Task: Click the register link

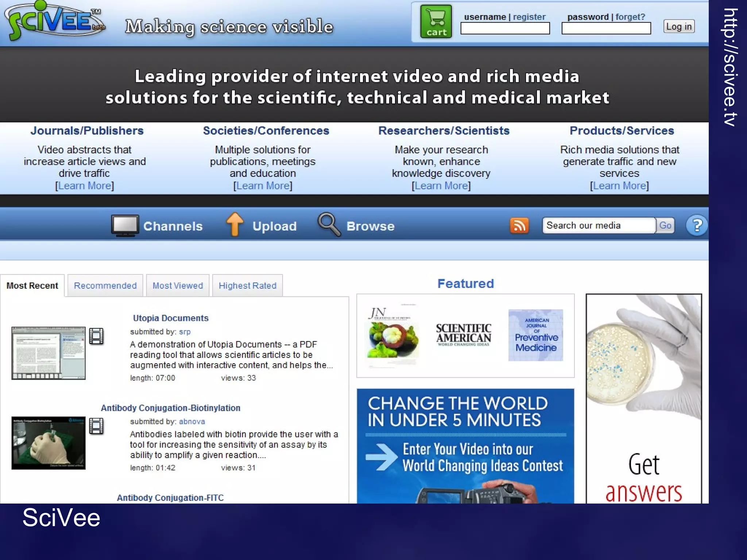Action: [x=529, y=17]
